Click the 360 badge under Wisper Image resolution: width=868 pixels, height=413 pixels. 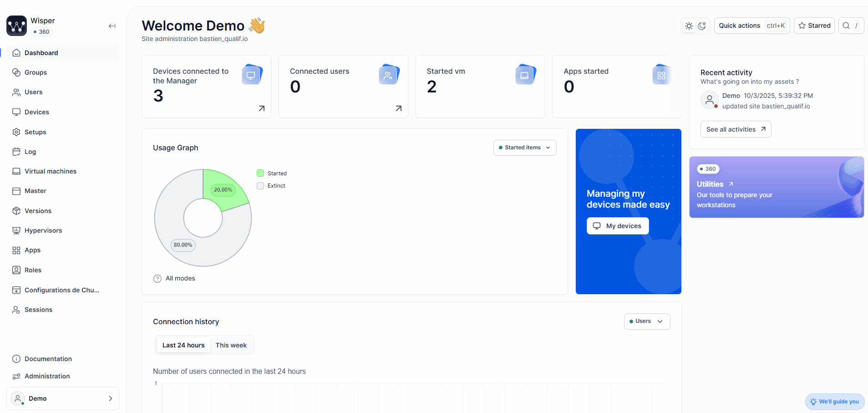[42, 32]
